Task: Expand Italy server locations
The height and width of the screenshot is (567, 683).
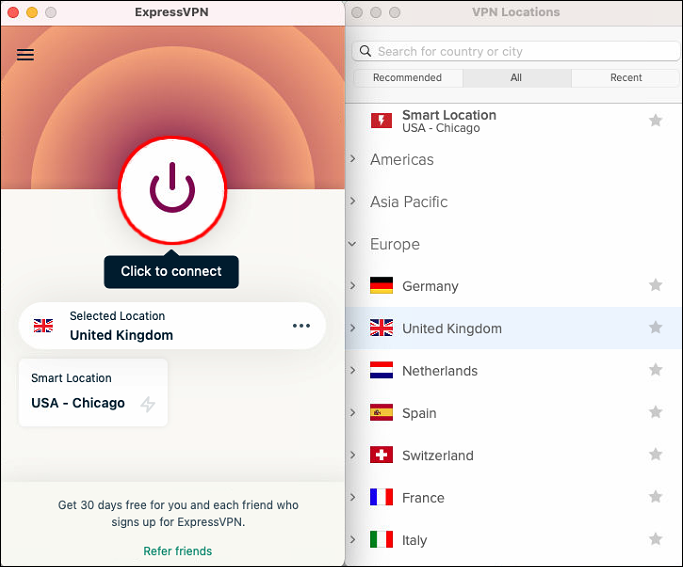Action: click(353, 540)
